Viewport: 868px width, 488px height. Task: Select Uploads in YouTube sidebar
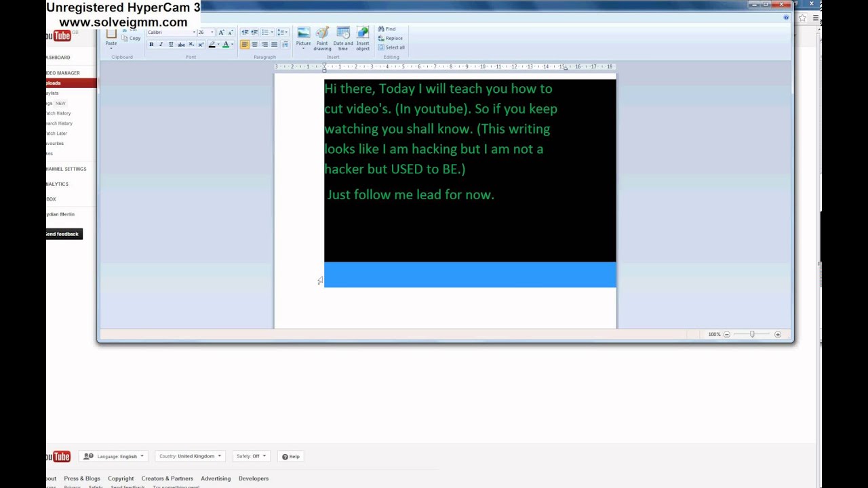(71, 83)
